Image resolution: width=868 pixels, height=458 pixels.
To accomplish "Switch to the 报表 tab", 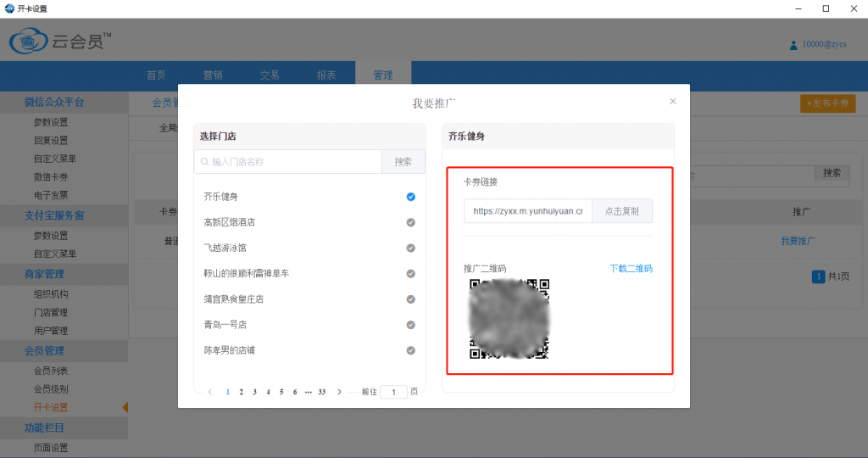I will tap(326, 75).
